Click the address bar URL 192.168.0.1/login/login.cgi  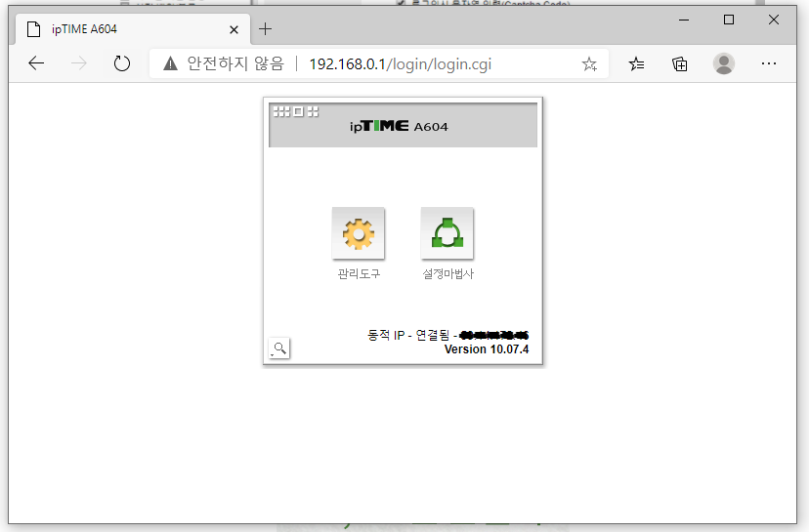point(400,63)
